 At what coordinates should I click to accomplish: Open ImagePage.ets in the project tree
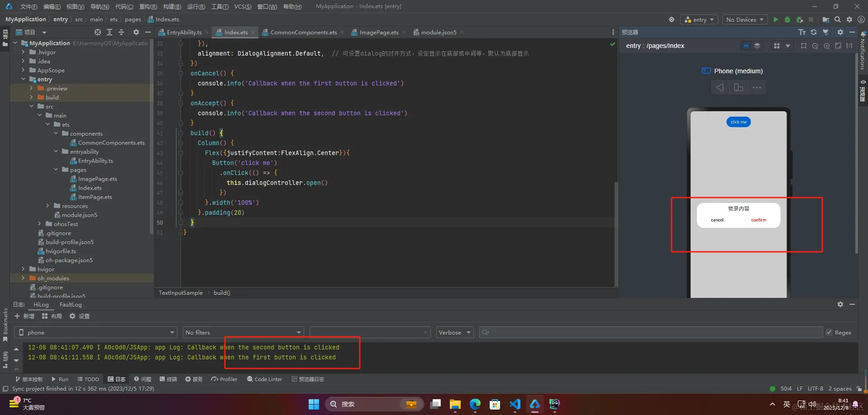pos(97,179)
